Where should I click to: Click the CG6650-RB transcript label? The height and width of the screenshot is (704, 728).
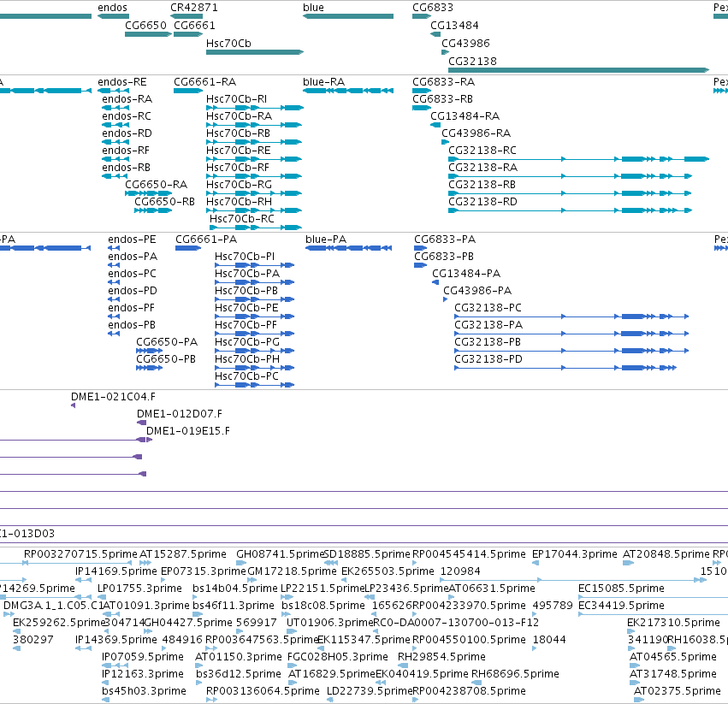[x=164, y=202]
